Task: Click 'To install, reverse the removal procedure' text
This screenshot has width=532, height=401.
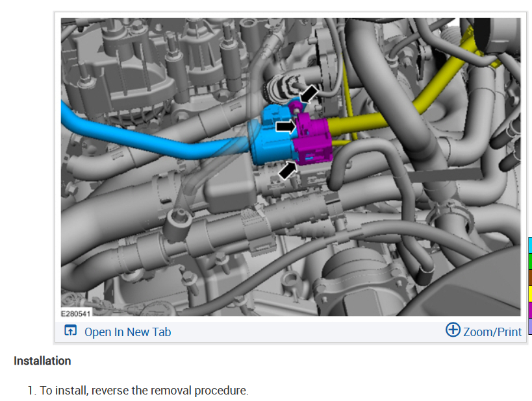Action: point(144,391)
